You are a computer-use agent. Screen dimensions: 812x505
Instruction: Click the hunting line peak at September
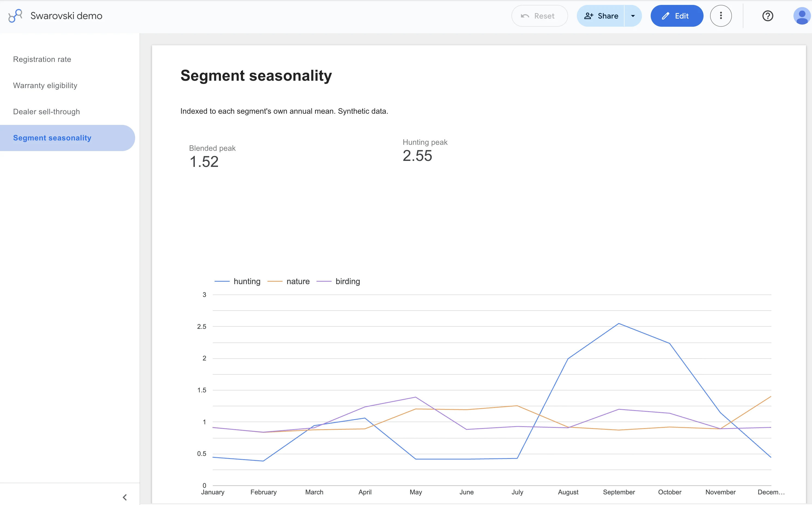point(619,323)
